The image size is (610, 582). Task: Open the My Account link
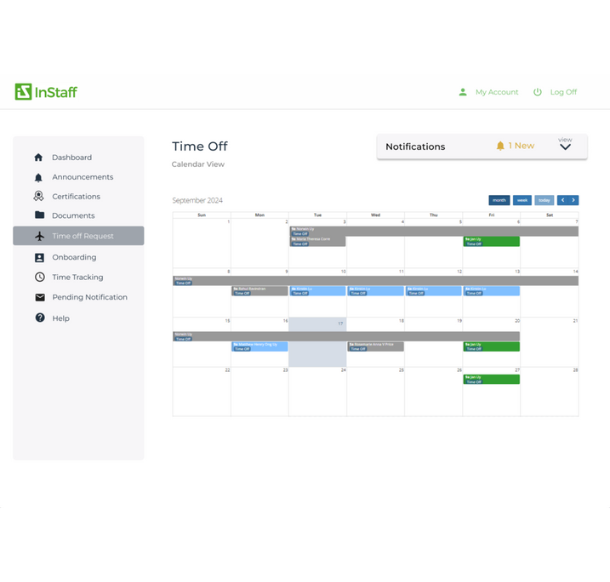coord(496,92)
